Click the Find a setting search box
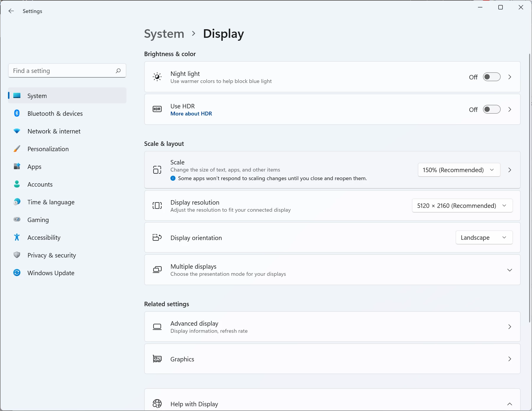This screenshot has width=532, height=411. coord(67,71)
